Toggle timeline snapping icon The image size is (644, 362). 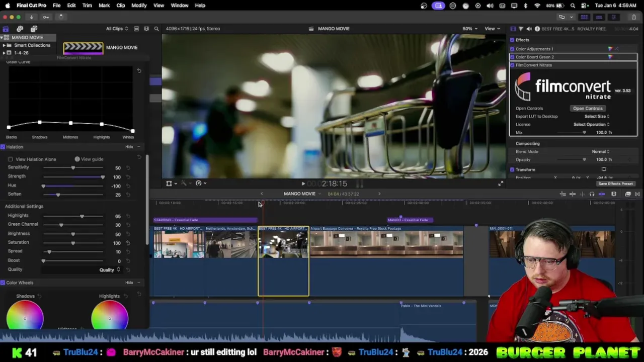click(602, 194)
